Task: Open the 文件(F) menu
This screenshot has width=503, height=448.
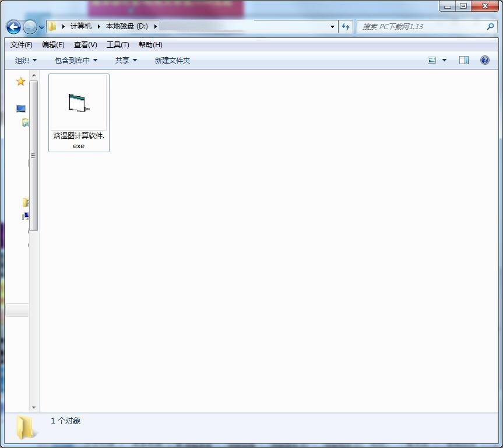Action: [22, 45]
